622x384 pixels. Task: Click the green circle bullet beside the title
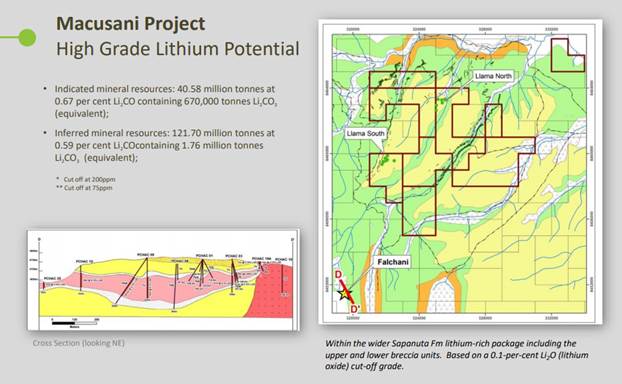click(x=27, y=38)
